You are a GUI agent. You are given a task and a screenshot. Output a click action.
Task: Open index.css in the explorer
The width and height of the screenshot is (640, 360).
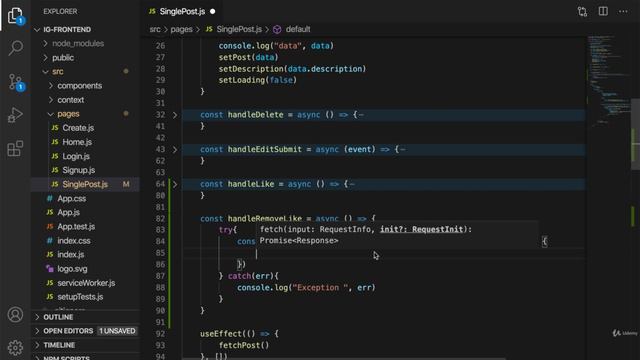click(x=73, y=241)
